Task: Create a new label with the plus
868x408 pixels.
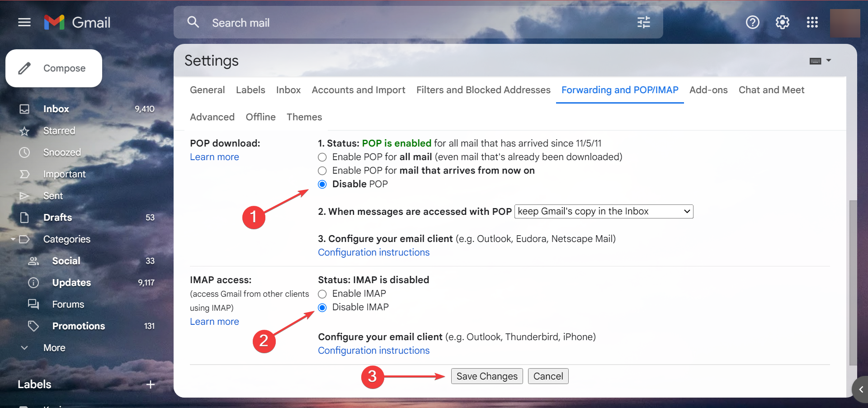Action: [x=150, y=384]
